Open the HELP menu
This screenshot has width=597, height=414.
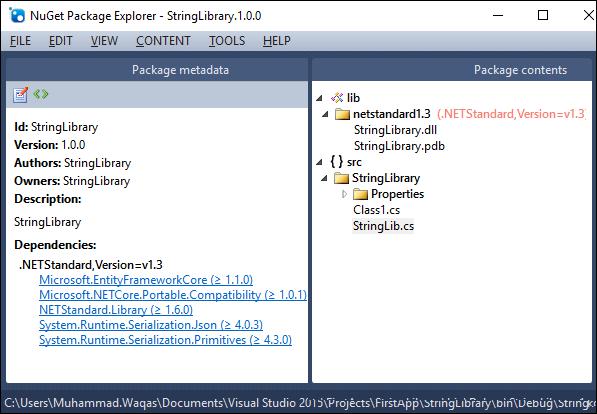(x=277, y=41)
